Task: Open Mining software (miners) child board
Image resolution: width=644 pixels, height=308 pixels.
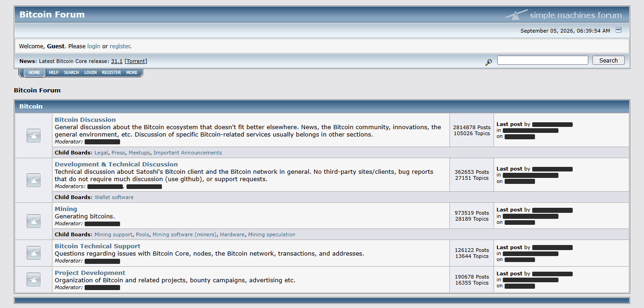Action: [x=184, y=234]
